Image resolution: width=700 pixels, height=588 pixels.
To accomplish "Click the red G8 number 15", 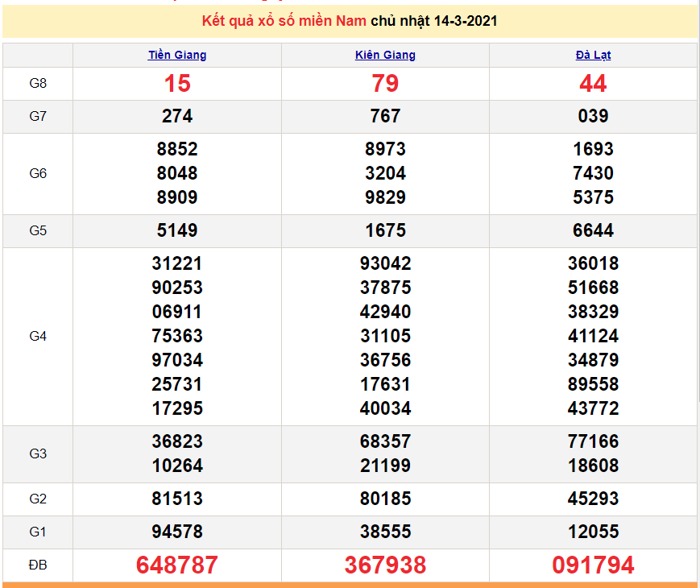I will click(177, 83).
